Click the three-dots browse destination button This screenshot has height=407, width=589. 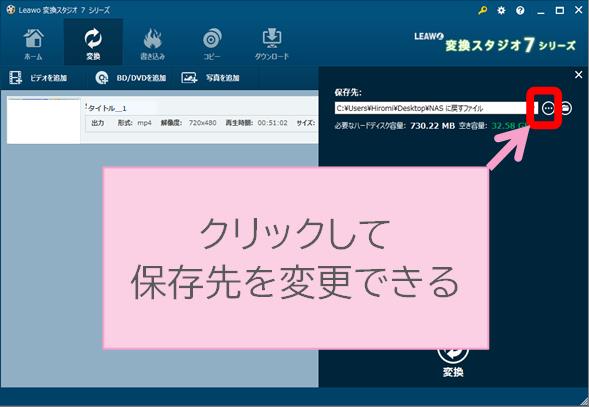coord(548,108)
